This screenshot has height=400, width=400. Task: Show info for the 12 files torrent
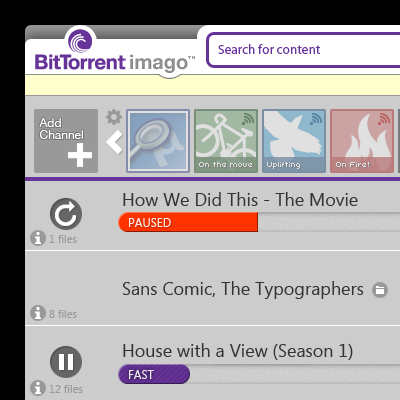[x=38, y=388]
